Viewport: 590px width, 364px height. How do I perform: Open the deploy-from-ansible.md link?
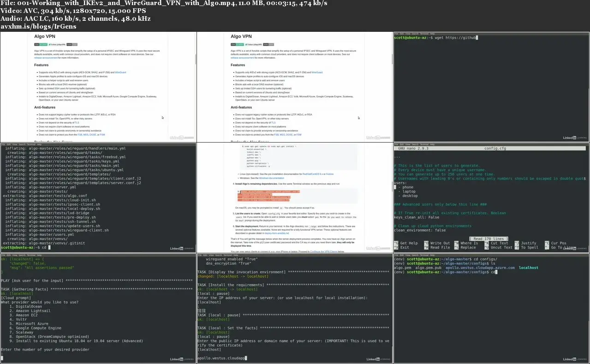pyautogui.click(x=277, y=233)
